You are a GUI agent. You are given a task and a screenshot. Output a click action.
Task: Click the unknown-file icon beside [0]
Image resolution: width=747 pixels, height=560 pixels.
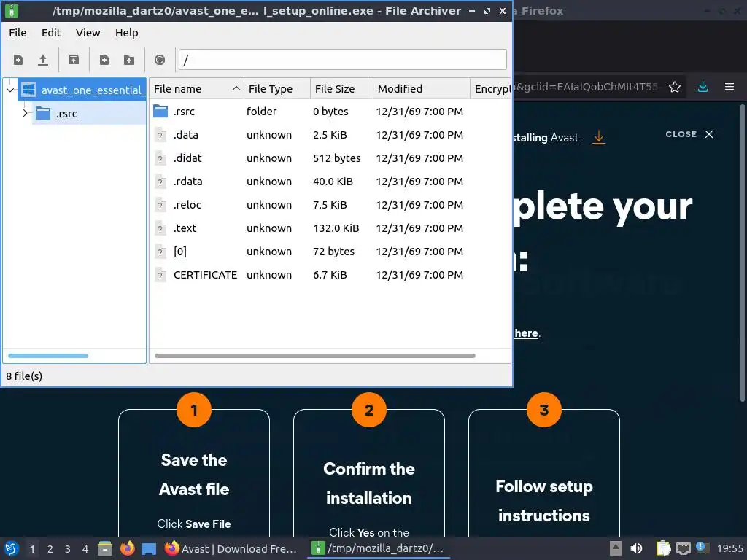(x=160, y=252)
